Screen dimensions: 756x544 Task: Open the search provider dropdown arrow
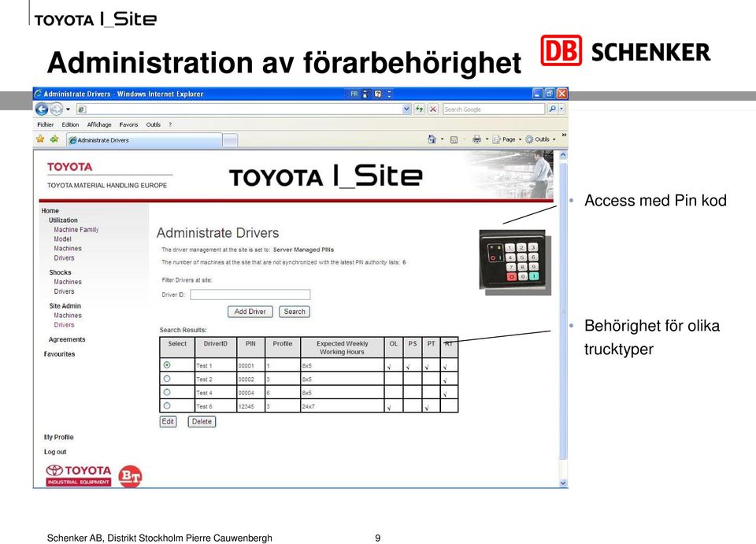561,109
